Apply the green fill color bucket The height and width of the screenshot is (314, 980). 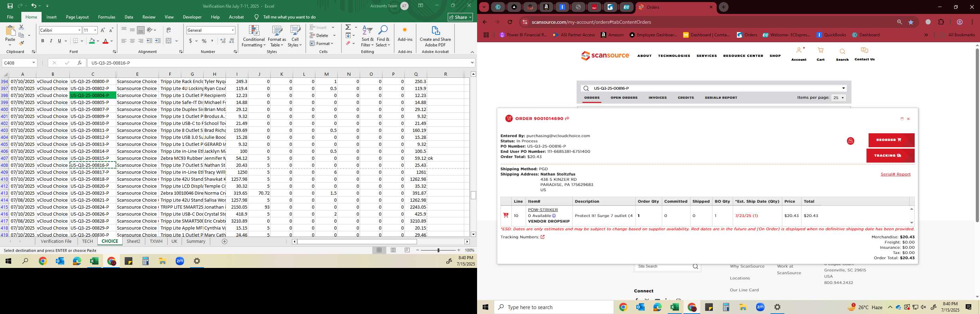(92, 41)
